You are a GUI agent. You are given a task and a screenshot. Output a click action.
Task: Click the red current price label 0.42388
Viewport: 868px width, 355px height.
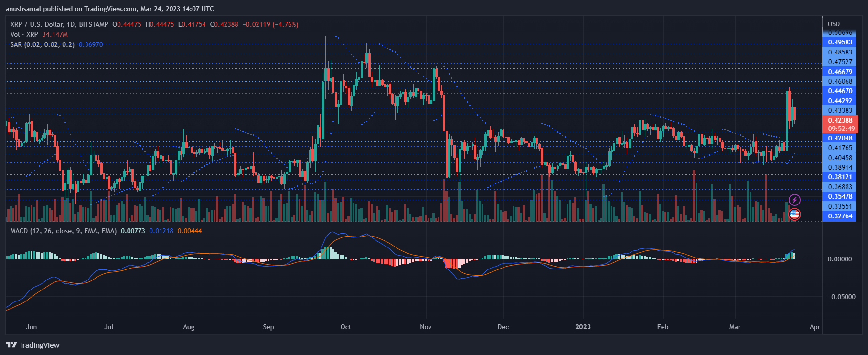click(840, 120)
